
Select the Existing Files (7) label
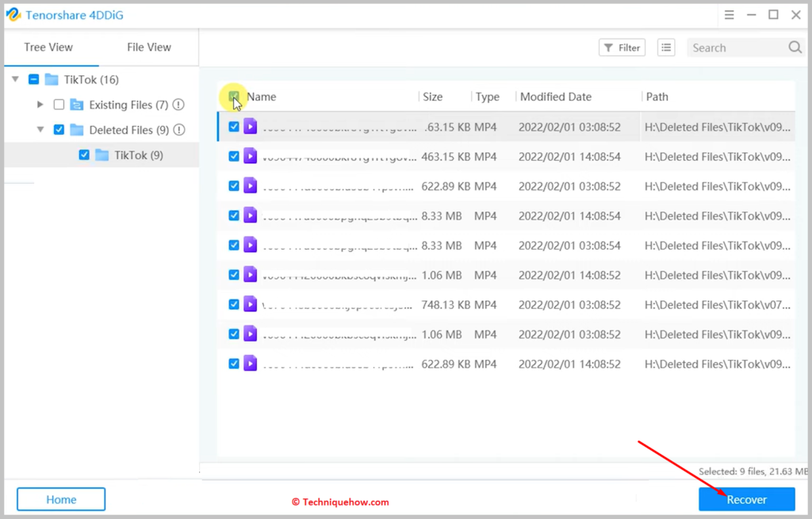(x=128, y=105)
